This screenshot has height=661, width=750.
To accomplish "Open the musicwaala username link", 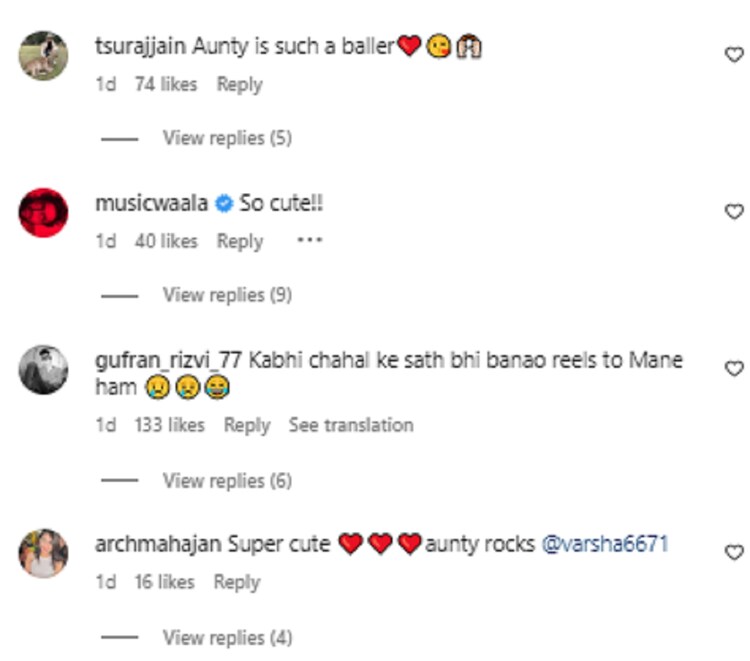I will point(151,204).
